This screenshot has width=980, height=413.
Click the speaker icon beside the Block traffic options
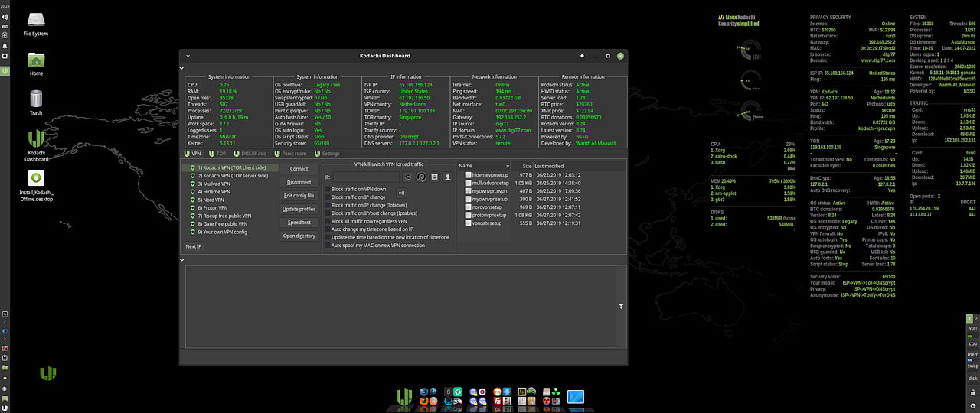point(401,193)
